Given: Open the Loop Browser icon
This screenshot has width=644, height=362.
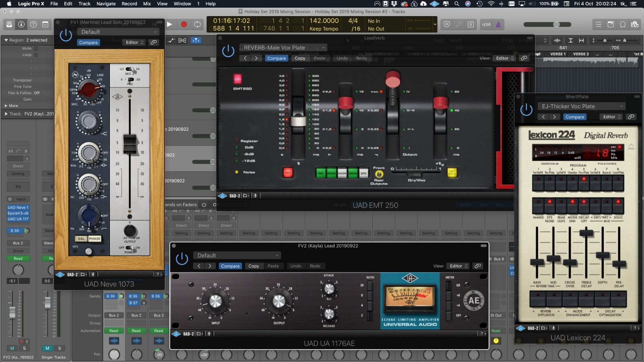Looking at the screenshot, I should coord(623,25).
